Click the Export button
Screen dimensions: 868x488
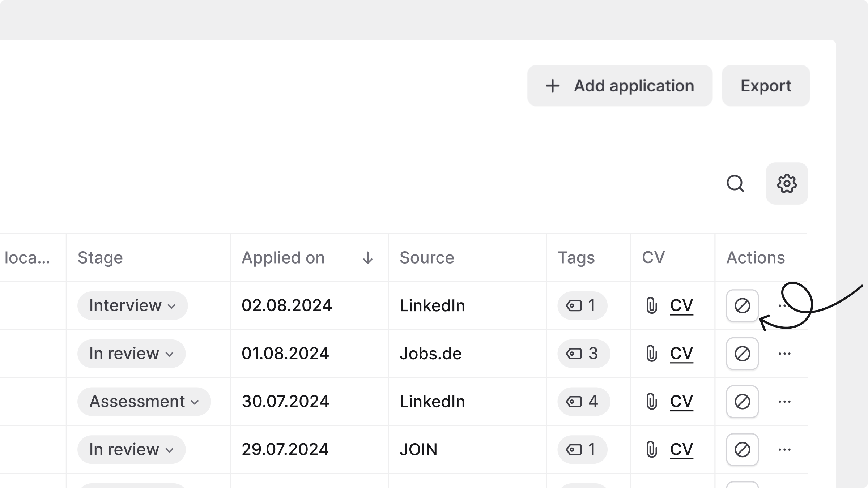point(766,86)
